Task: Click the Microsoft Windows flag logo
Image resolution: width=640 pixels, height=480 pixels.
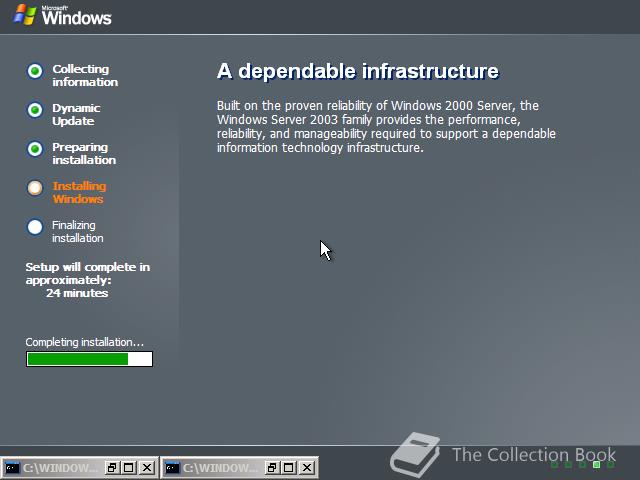Action: 24,15
